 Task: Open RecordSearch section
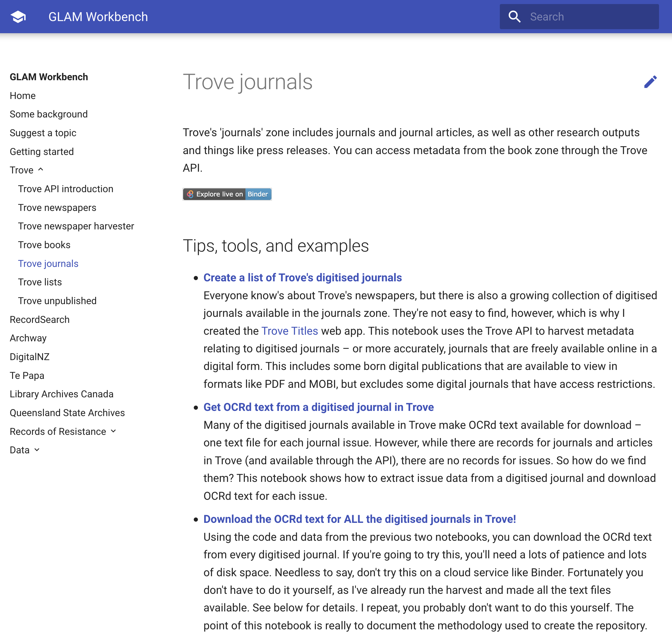pos(40,319)
